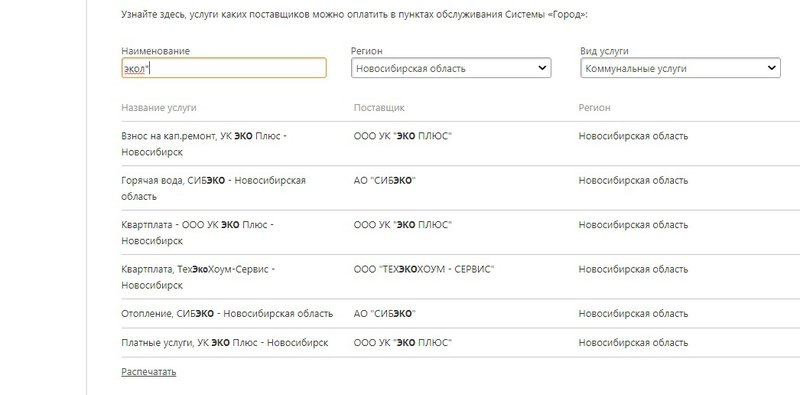The image size is (800, 395).
Task: Click supplier ООО УК "ЭКО ПЛЮС" in Платные услуги row
Action: coord(403,343)
